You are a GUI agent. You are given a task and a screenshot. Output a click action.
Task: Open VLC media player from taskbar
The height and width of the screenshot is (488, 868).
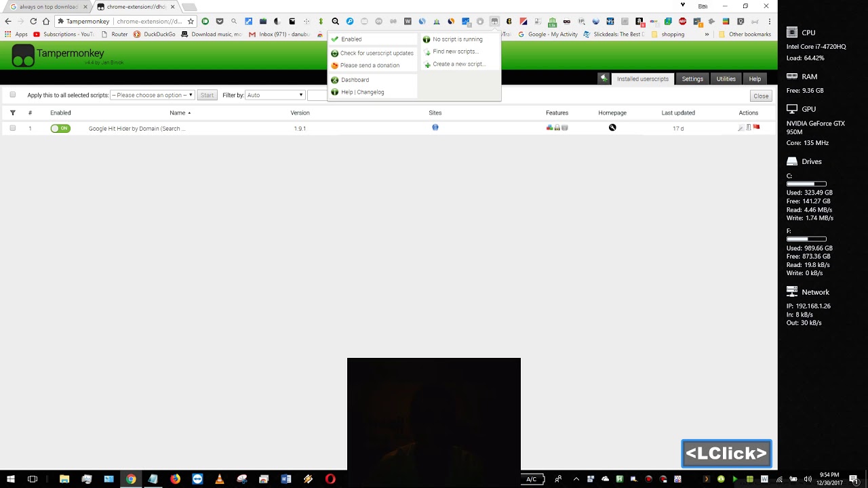pyautogui.click(x=219, y=479)
